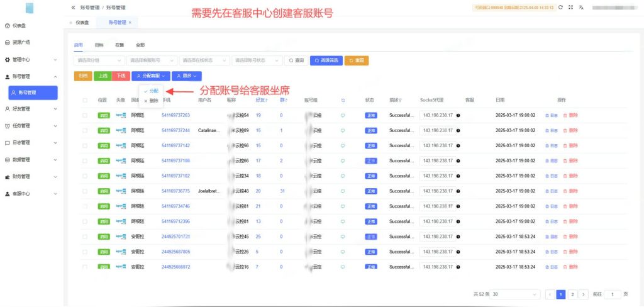Viewport: 644px width, 307px height.
Task: Open the 分配客服 dropdown button
Action: coord(151,76)
